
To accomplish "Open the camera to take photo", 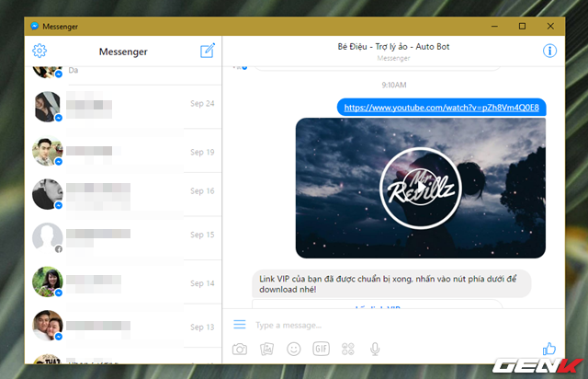I will click(x=240, y=349).
